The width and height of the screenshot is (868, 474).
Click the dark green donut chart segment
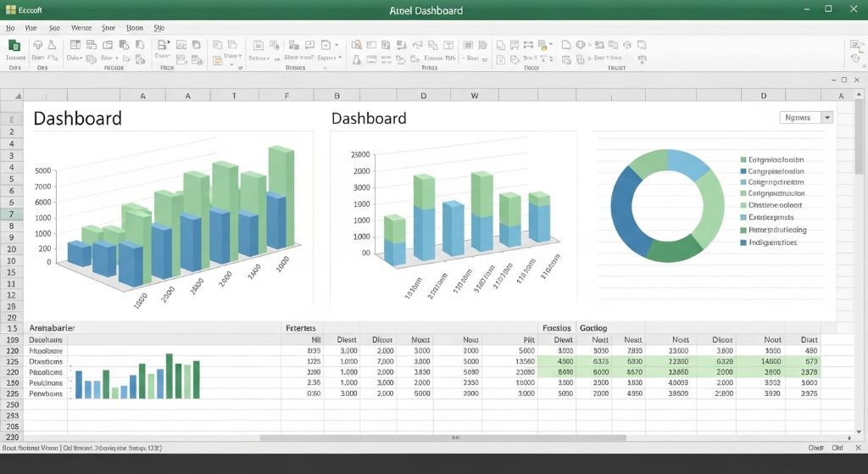coord(676,249)
